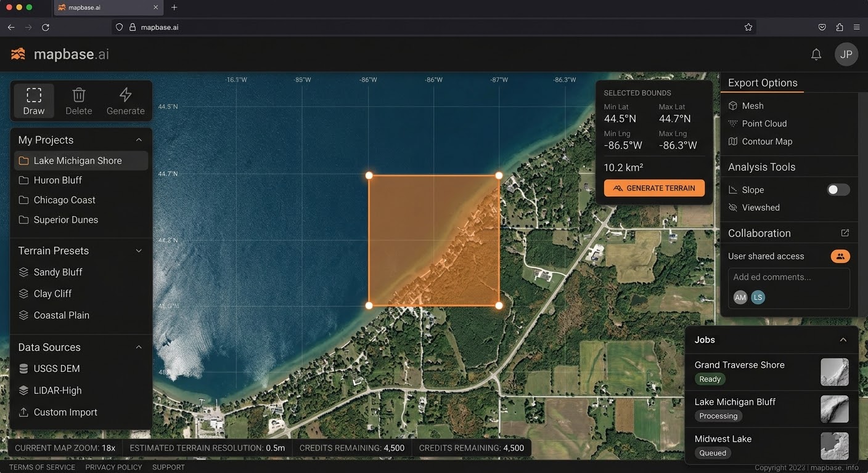The height and width of the screenshot is (473, 868).
Task: Switch to the Export Options tab
Action: (763, 83)
